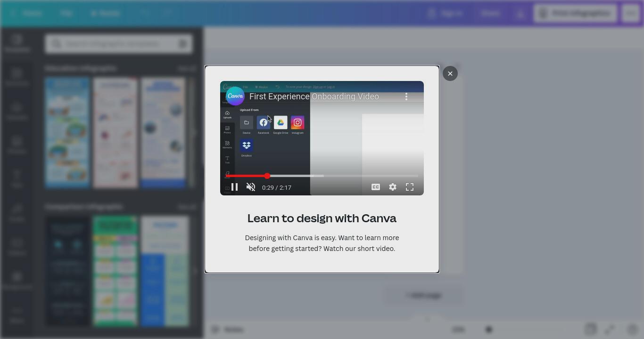Open the zoom percentage dropdown
The height and width of the screenshot is (339, 644).
(458, 330)
